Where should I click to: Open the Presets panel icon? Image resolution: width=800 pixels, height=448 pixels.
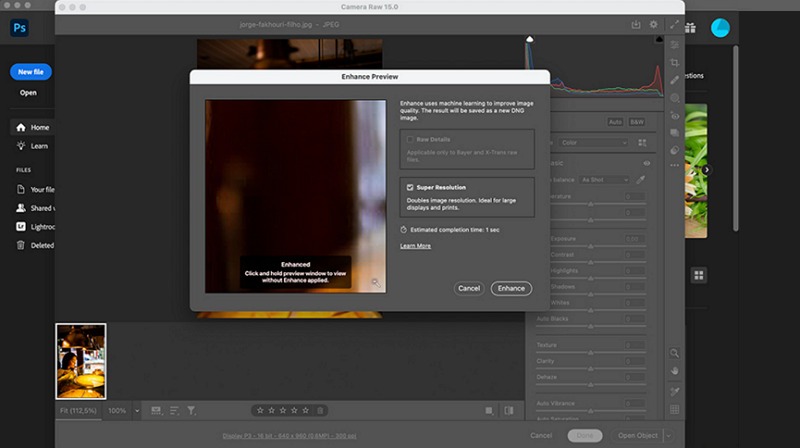[x=674, y=150]
